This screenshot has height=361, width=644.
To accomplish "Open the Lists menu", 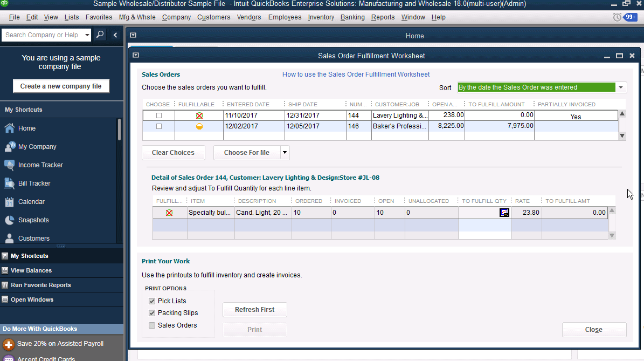I will click(x=72, y=17).
